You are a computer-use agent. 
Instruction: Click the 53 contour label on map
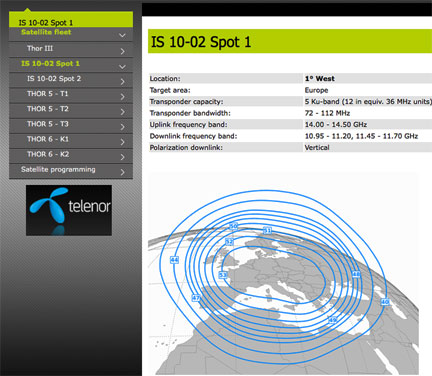223,275
